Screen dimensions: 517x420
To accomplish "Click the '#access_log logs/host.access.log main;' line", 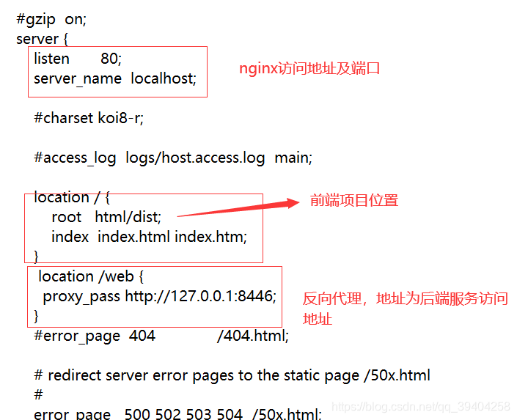I will pos(173,158).
